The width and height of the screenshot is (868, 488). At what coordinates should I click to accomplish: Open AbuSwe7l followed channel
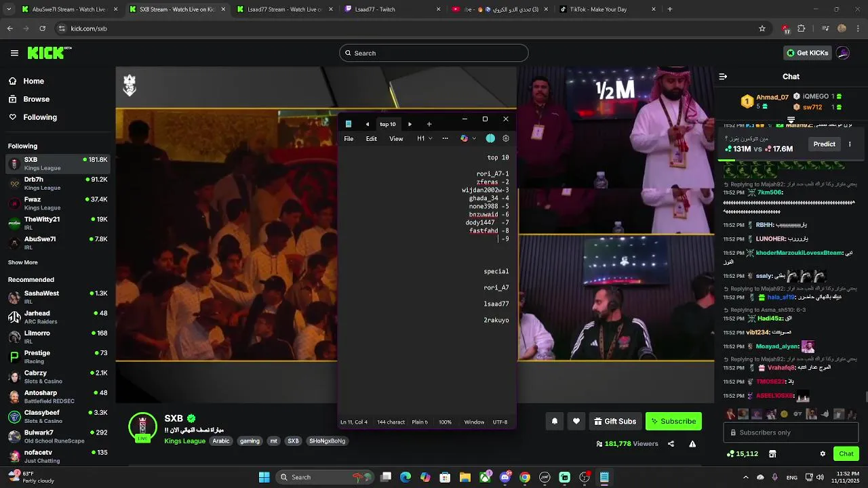click(58, 243)
